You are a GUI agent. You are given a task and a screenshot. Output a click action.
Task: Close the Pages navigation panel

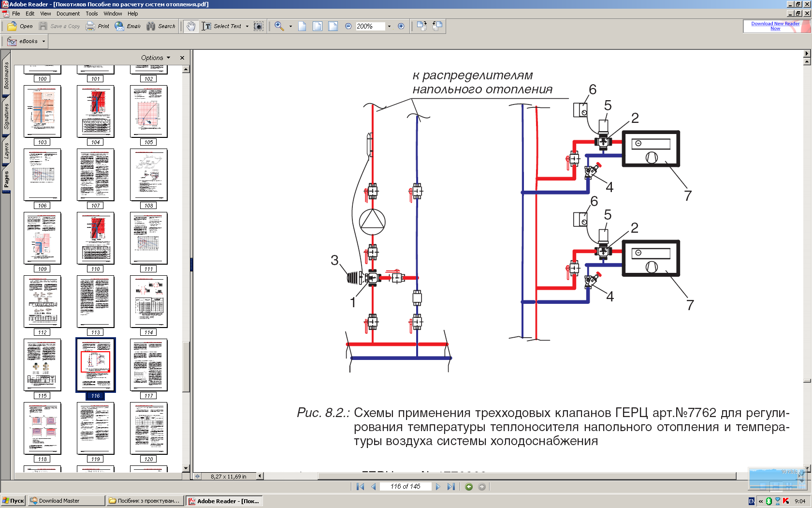tap(182, 58)
